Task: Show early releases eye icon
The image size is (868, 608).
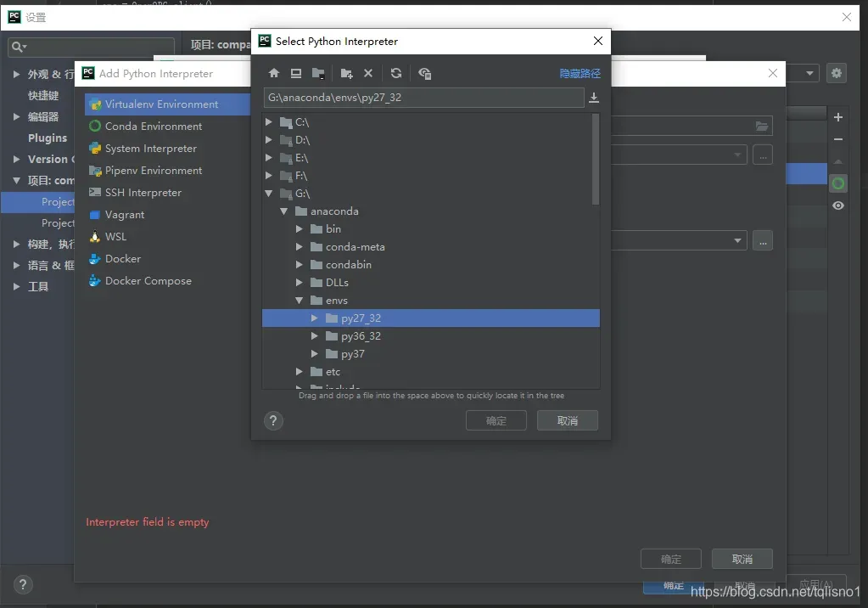Action: point(838,205)
